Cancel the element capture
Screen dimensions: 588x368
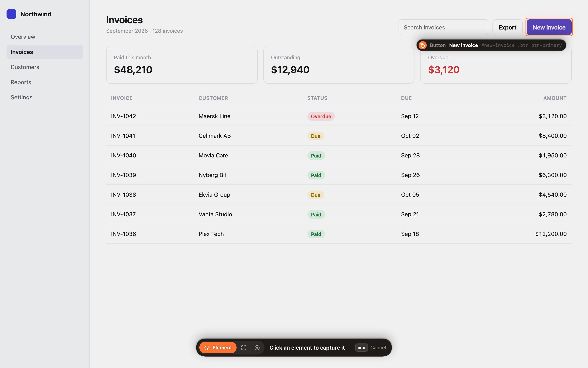(378, 348)
